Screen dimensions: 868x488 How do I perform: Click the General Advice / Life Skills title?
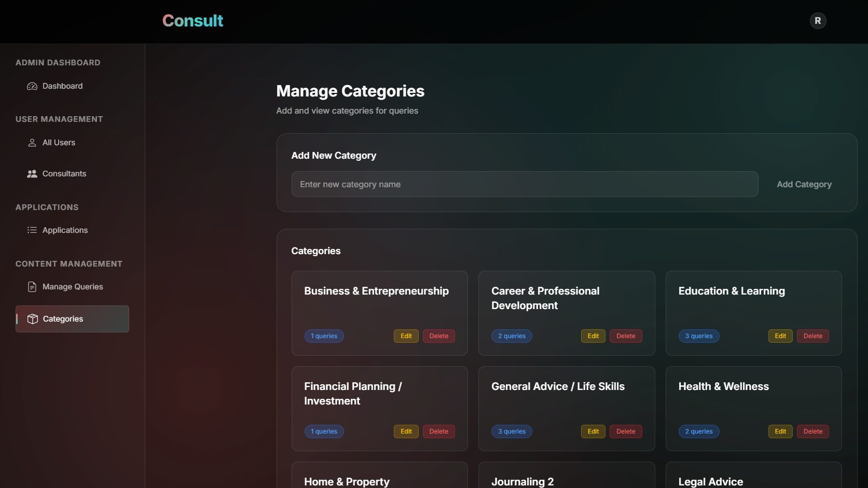(558, 386)
